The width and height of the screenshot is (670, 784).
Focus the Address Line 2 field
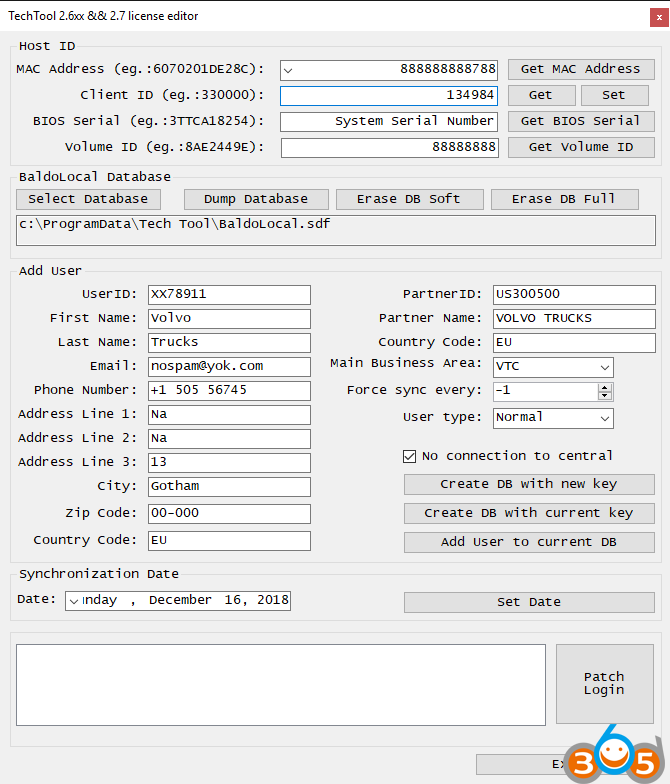[x=230, y=438]
